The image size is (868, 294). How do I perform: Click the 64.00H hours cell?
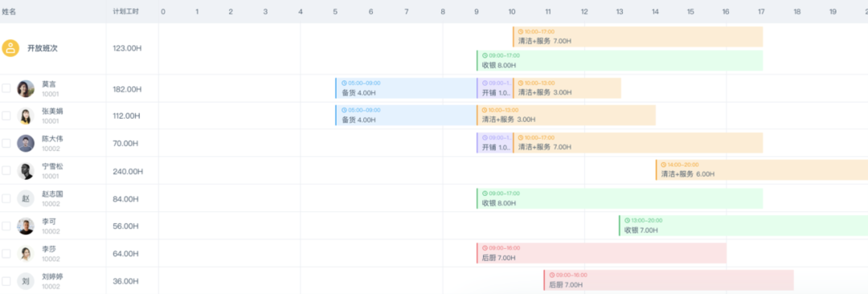pyautogui.click(x=125, y=254)
